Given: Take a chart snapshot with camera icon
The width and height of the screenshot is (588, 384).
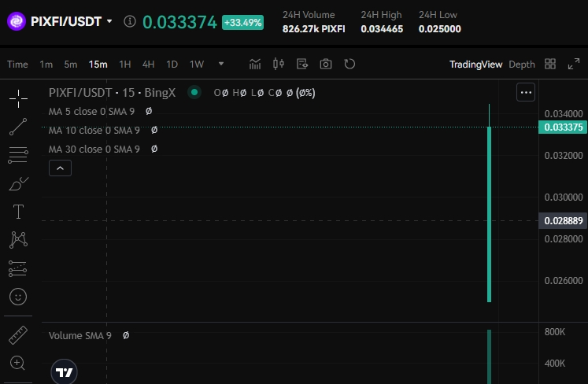Looking at the screenshot, I should click(x=326, y=64).
